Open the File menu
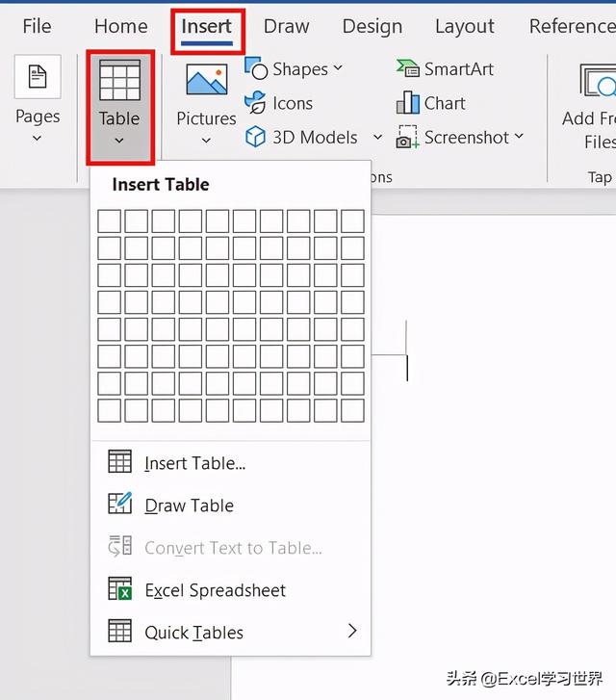Screen dimensions: 616x700 click(x=37, y=26)
